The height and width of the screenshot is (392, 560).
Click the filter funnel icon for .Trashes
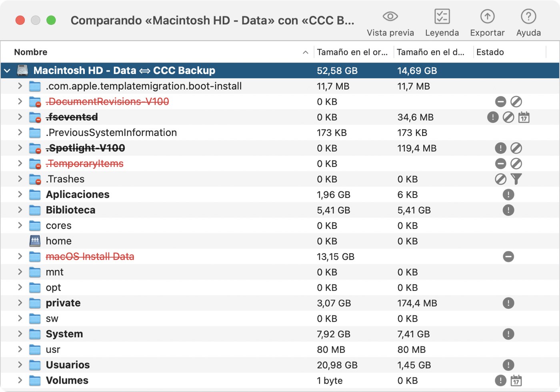pos(516,179)
